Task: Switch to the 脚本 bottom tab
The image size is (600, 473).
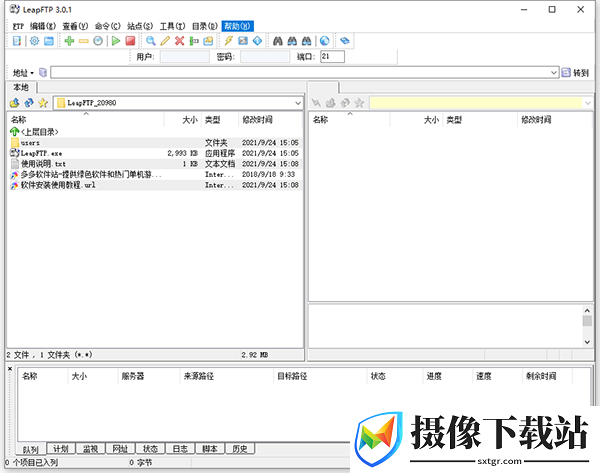Action: tap(210, 449)
